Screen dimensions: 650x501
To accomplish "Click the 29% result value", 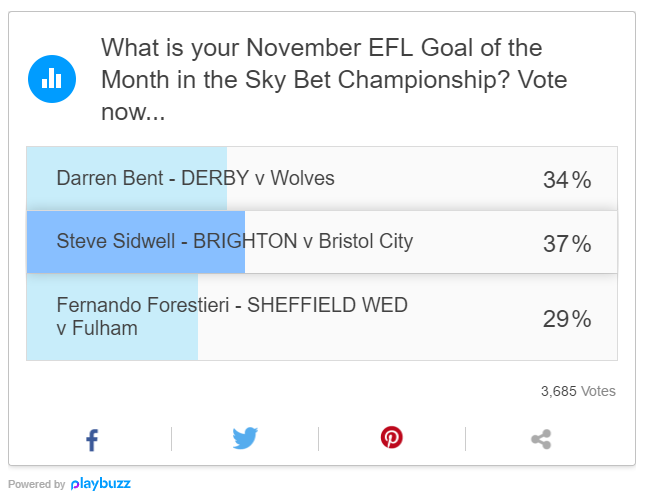I will click(x=567, y=319).
